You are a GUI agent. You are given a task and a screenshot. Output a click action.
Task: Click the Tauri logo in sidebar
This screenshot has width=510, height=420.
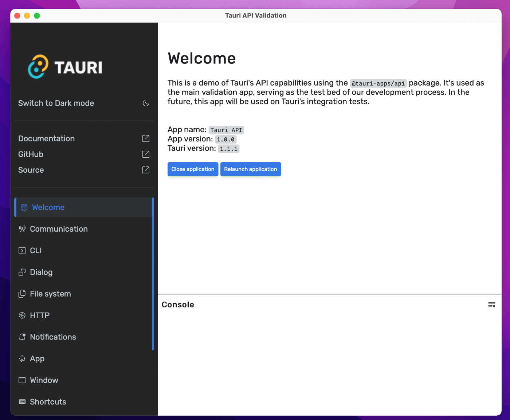click(x=65, y=67)
